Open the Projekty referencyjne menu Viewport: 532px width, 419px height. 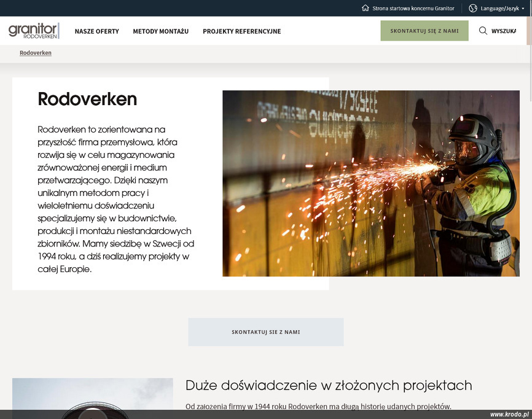click(241, 31)
